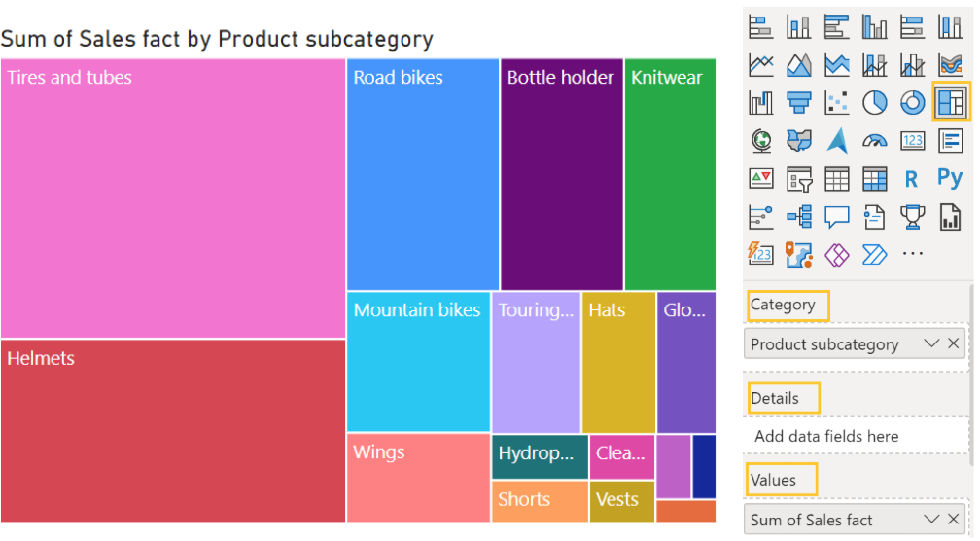
Task: Insert the Q&A speech bubble visual
Action: coord(837,217)
